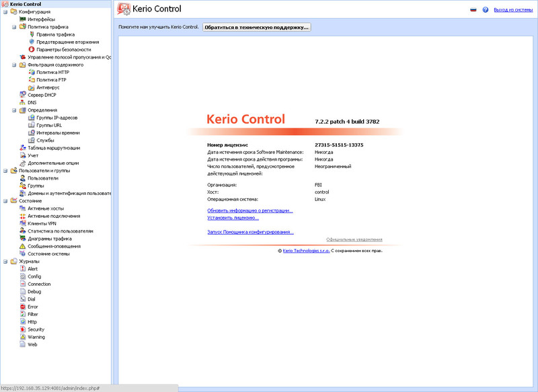Open the Политика HTTP icon
Viewport: 538px width, 392px height.
[31, 72]
